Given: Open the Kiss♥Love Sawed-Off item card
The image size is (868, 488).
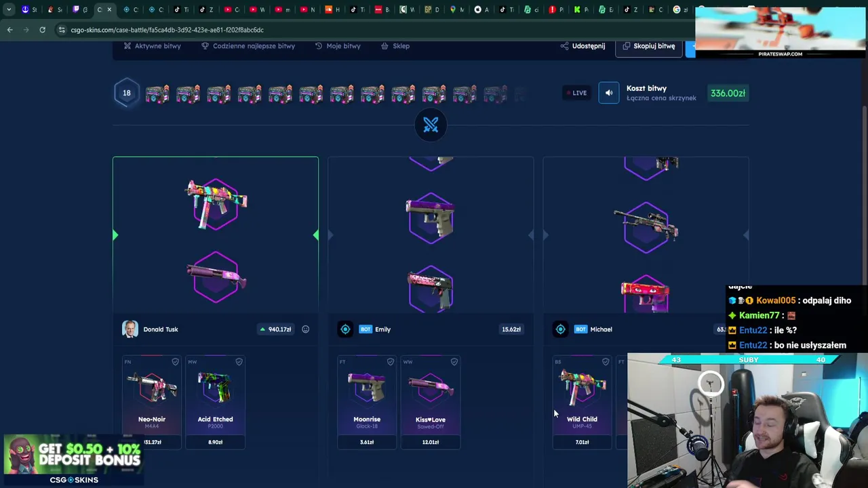Looking at the screenshot, I should click(x=431, y=403).
